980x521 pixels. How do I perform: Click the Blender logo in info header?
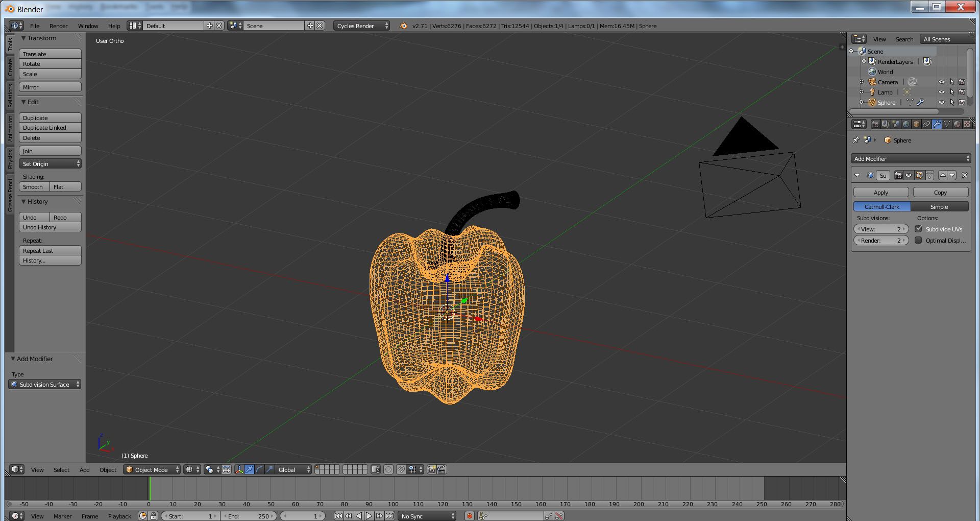pyautogui.click(x=403, y=26)
